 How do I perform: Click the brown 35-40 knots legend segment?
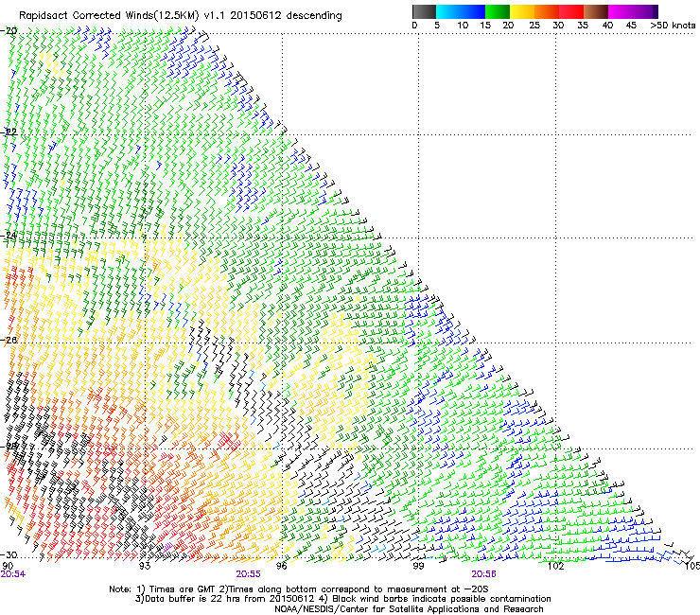coord(596,11)
